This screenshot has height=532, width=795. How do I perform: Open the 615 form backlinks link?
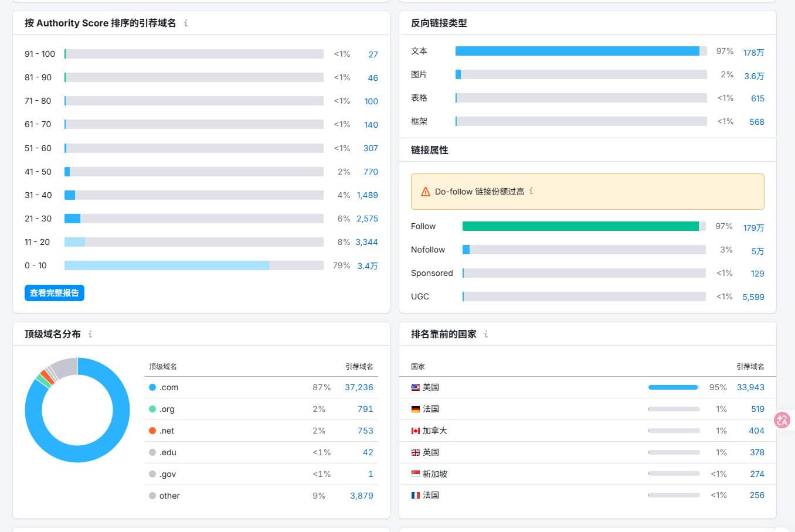coord(757,98)
